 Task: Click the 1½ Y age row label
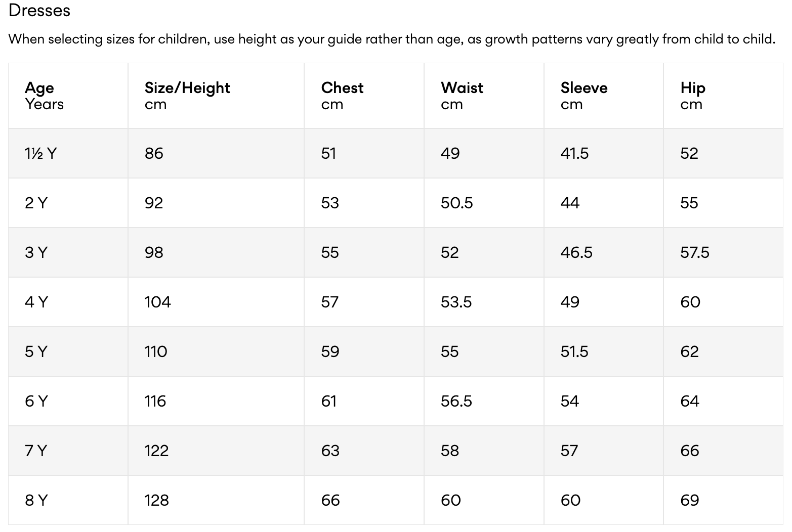pos(40,153)
